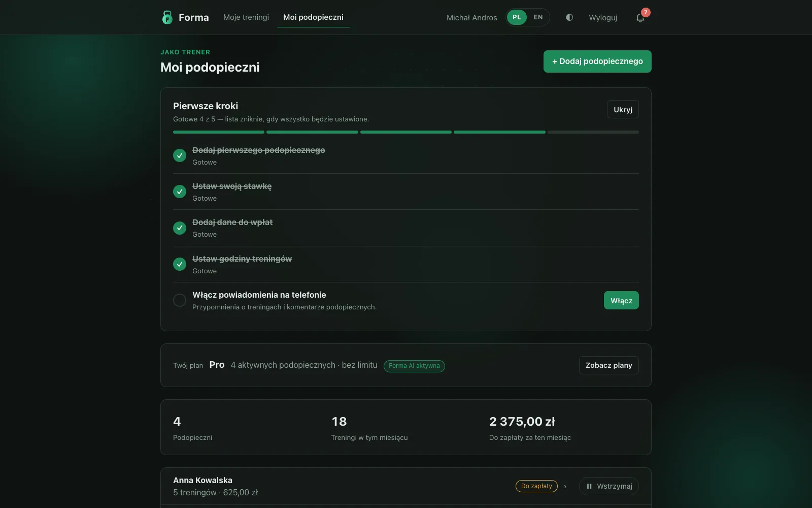Click the Włącz powiadomienia na telefonie title
Image resolution: width=812 pixels, height=508 pixels.
(x=259, y=295)
